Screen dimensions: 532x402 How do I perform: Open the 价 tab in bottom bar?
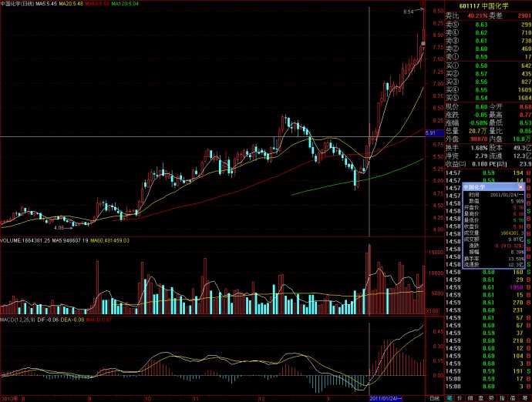point(460,398)
